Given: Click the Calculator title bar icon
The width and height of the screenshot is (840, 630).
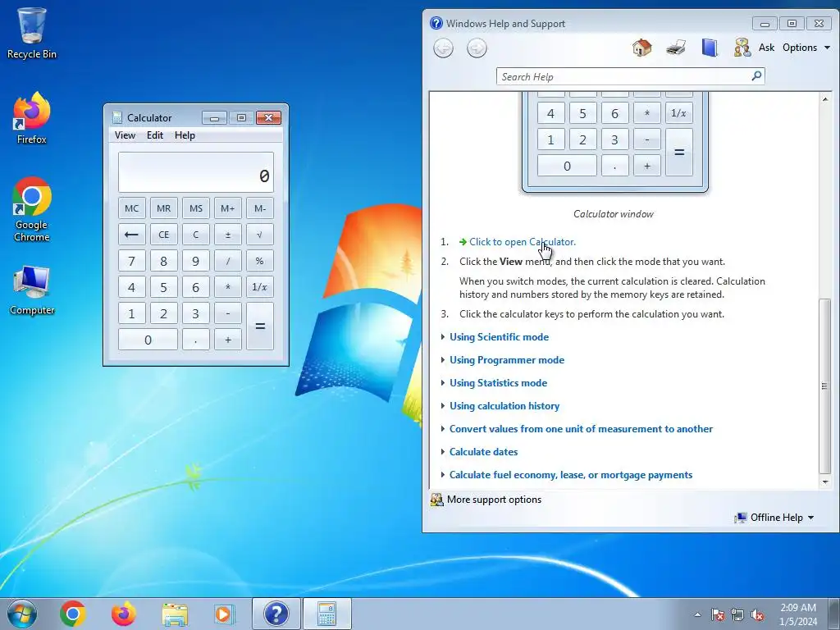Looking at the screenshot, I should click(x=116, y=117).
